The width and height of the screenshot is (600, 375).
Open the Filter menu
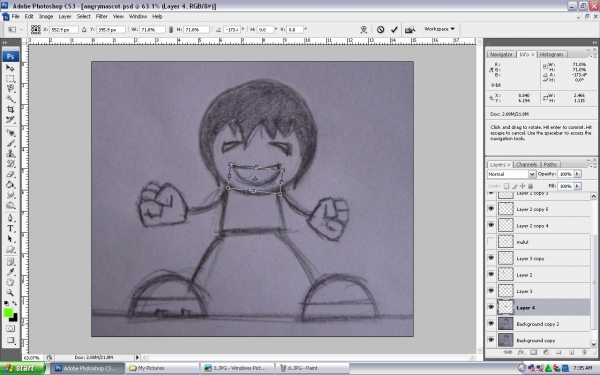pos(101,16)
